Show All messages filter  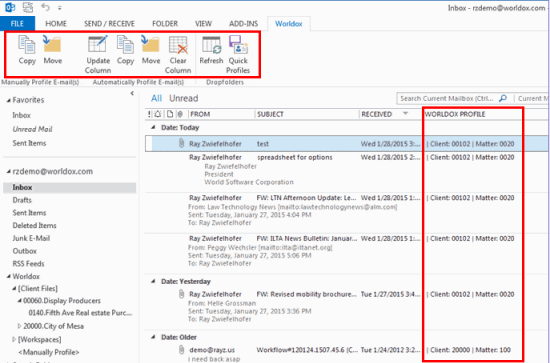156,98
